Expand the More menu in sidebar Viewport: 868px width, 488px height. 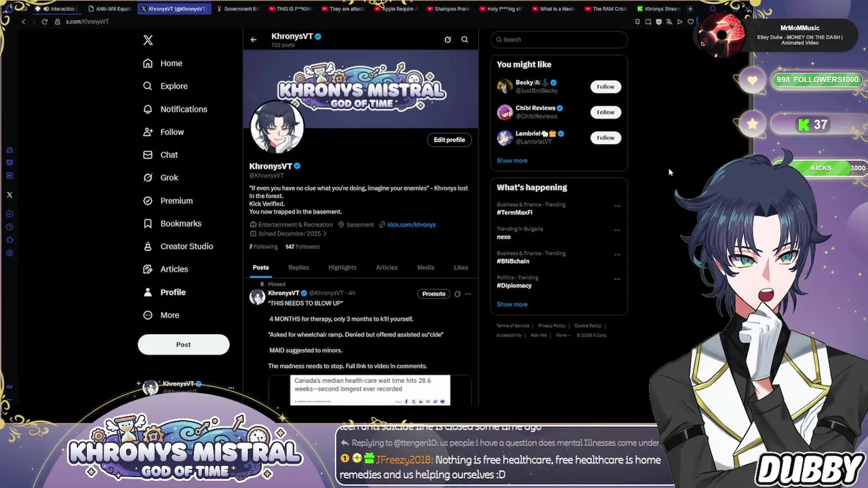[161, 315]
